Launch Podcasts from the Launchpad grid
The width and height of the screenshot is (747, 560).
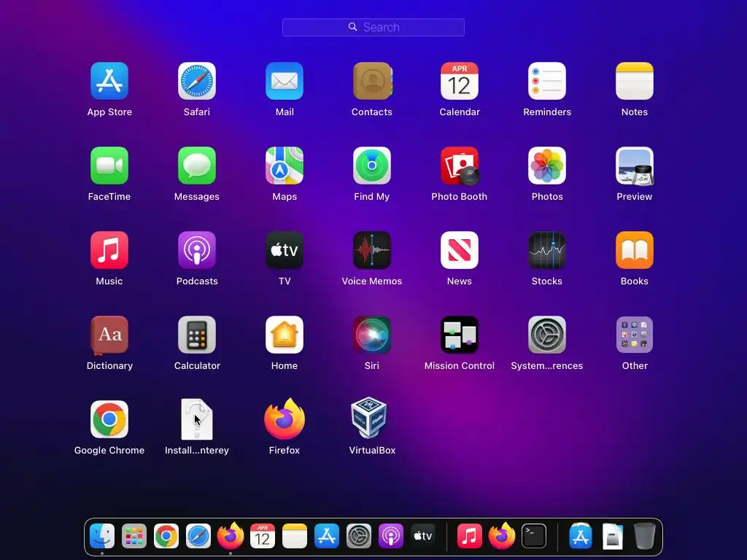(x=197, y=251)
